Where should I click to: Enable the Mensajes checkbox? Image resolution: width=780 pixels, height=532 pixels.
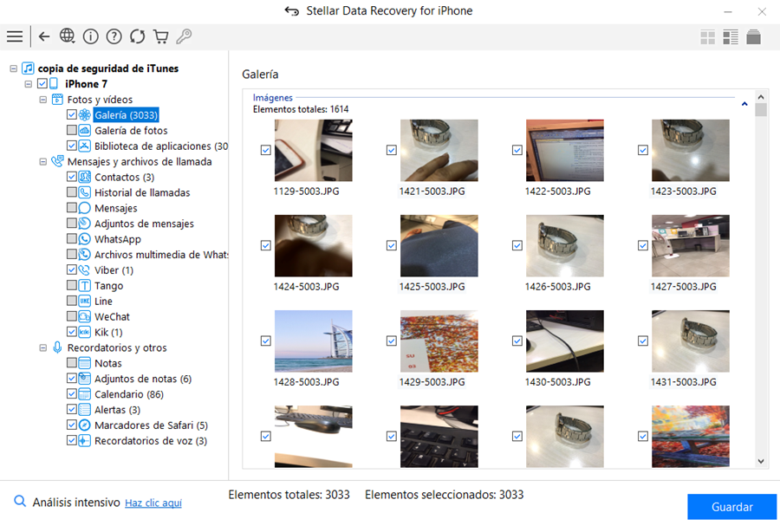click(x=72, y=208)
